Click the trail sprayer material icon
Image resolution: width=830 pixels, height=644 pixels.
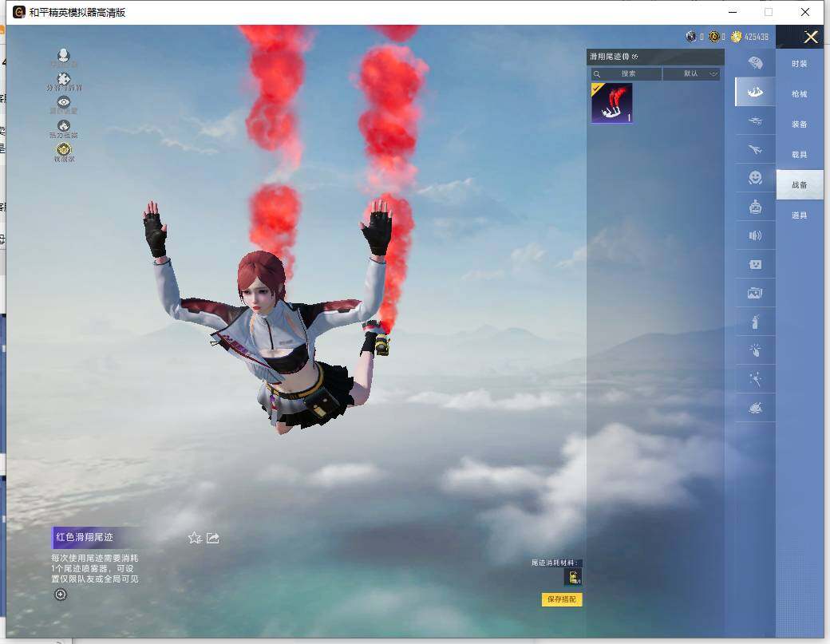tap(573, 577)
